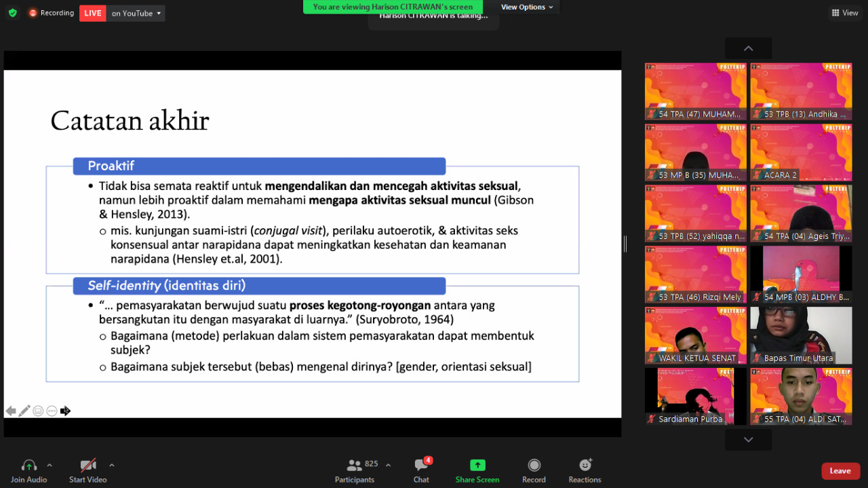The image size is (868, 488).
Task: Open the slide show more-options ellipsis icon
Action: (52, 411)
